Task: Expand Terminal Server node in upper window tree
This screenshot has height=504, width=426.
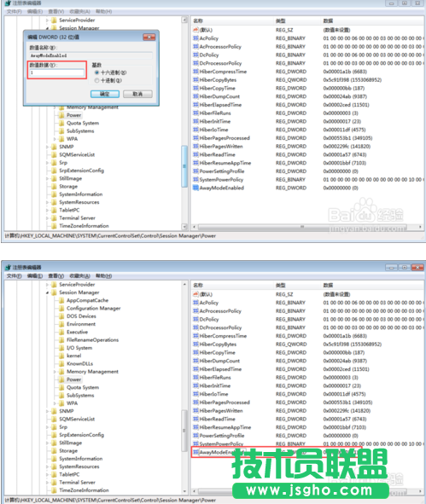Action: tap(47, 218)
